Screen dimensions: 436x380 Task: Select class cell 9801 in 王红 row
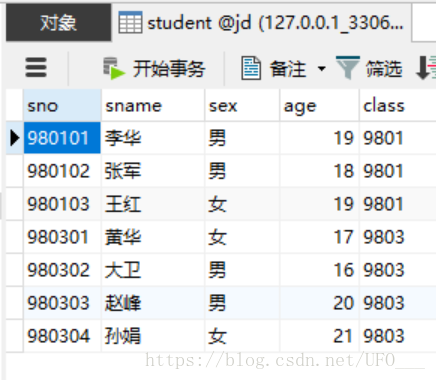coord(398,204)
